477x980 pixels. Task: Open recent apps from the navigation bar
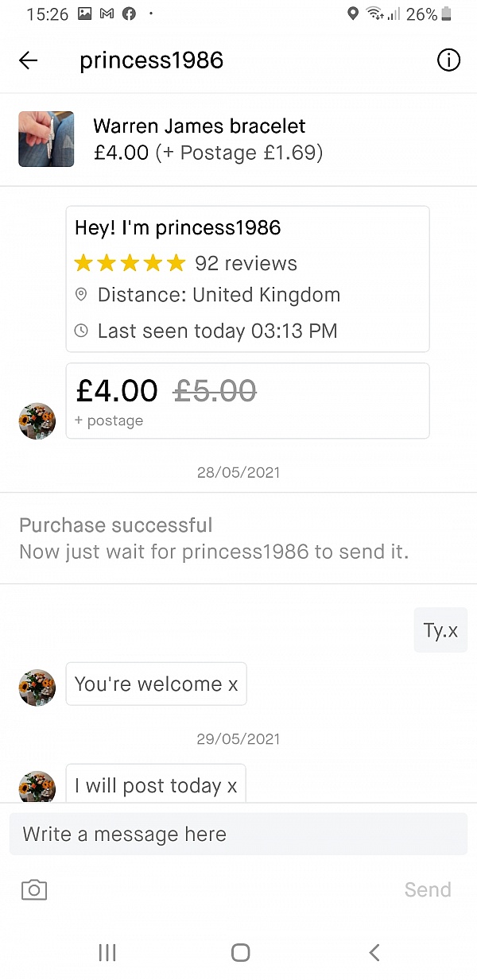107,952
